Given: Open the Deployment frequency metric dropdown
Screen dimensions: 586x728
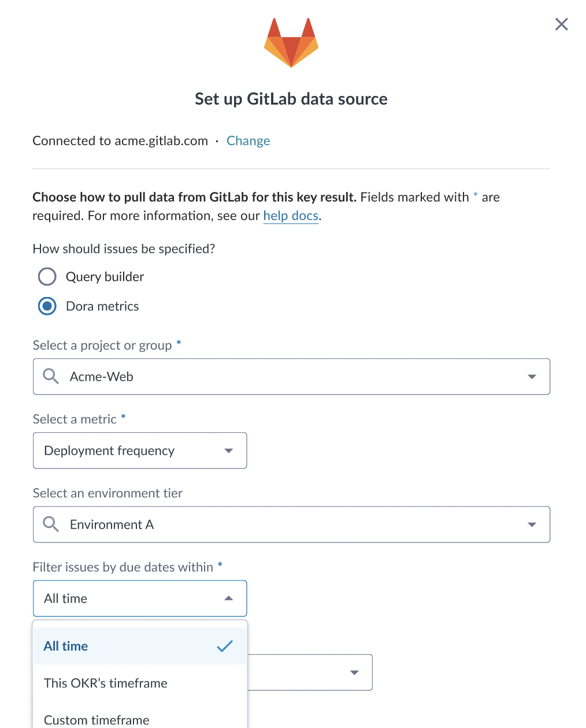Looking at the screenshot, I should click(140, 451).
